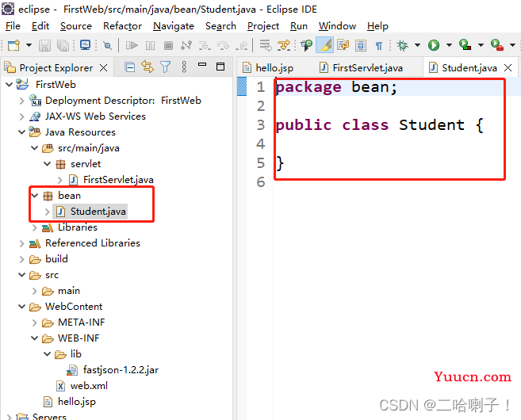Expand the Referenced Libraries node

click(22, 243)
